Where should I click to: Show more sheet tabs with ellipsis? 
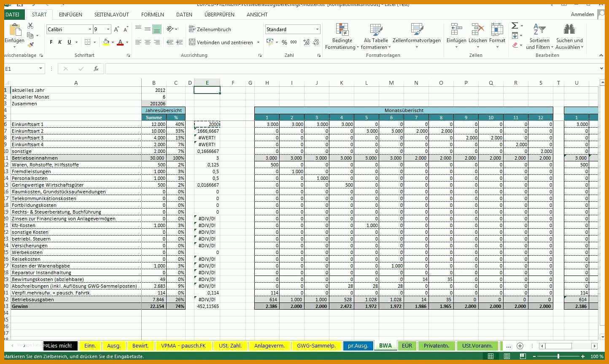coord(508,346)
